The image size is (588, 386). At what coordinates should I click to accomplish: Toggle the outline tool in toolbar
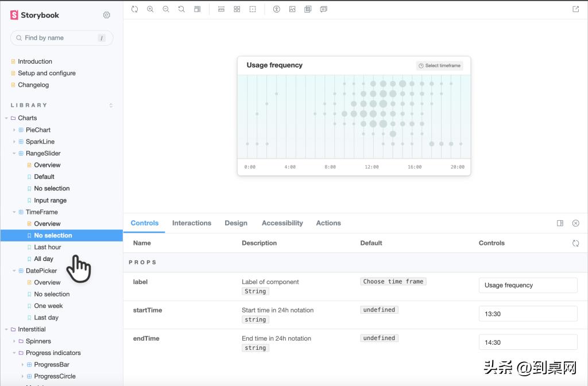[x=253, y=9]
